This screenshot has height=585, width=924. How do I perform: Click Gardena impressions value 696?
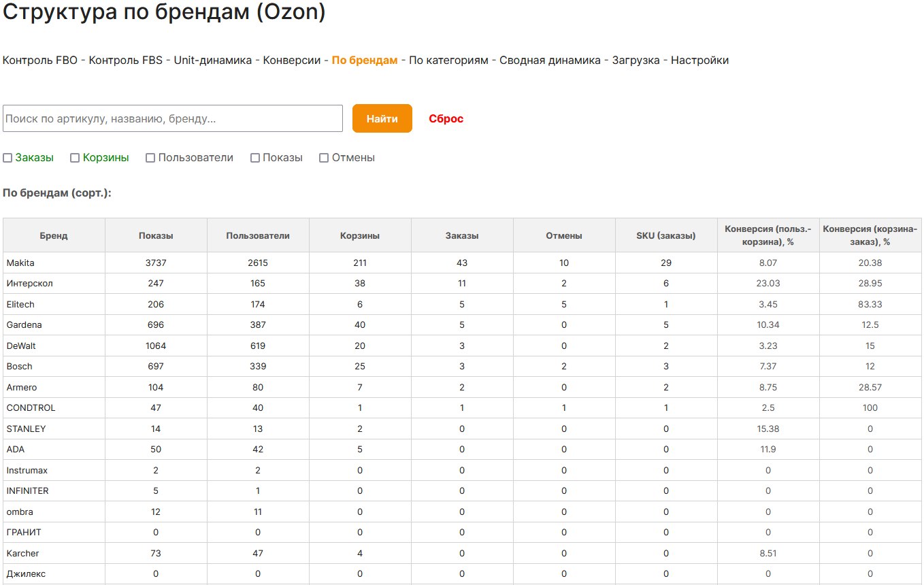click(x=156, y=325)
